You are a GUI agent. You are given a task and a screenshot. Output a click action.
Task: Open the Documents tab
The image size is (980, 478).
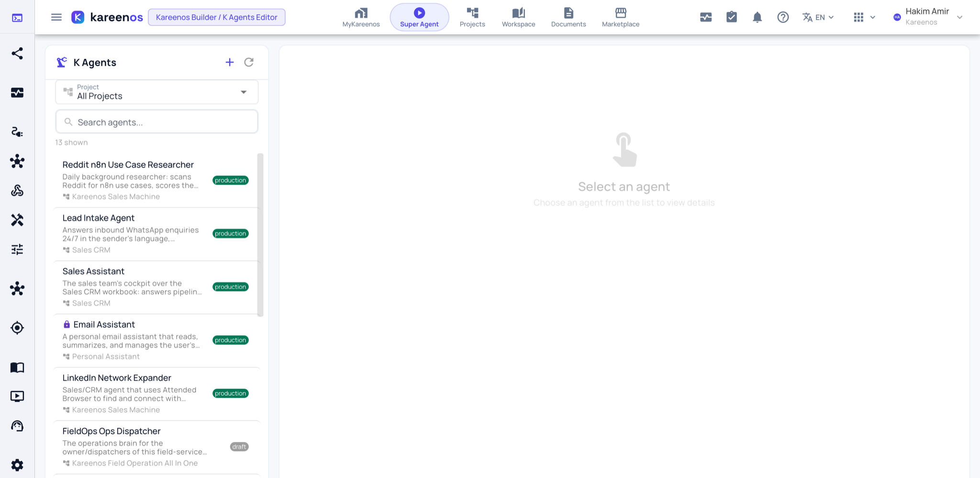pyautogui.click(x=568, y=17)
